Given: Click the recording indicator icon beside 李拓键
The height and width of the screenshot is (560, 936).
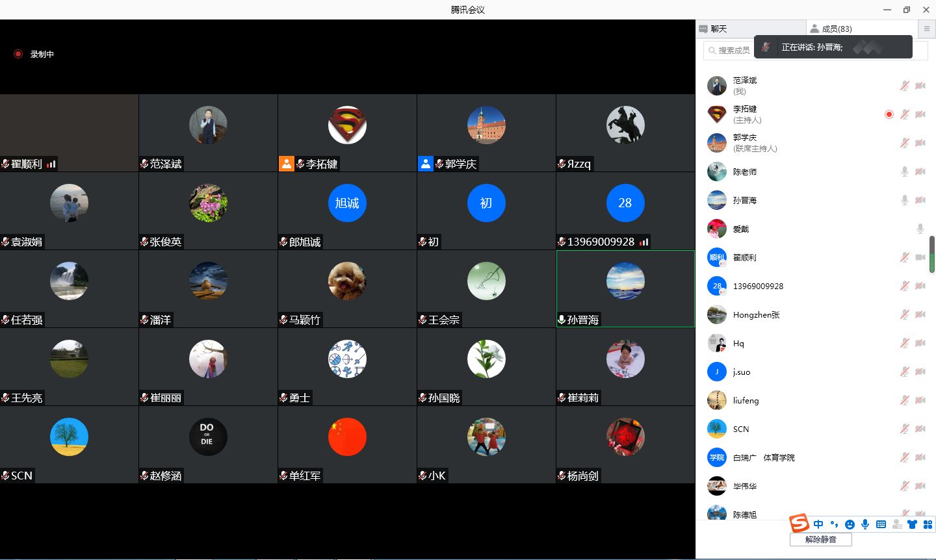Looking at the screenshot, I should 889,114.
